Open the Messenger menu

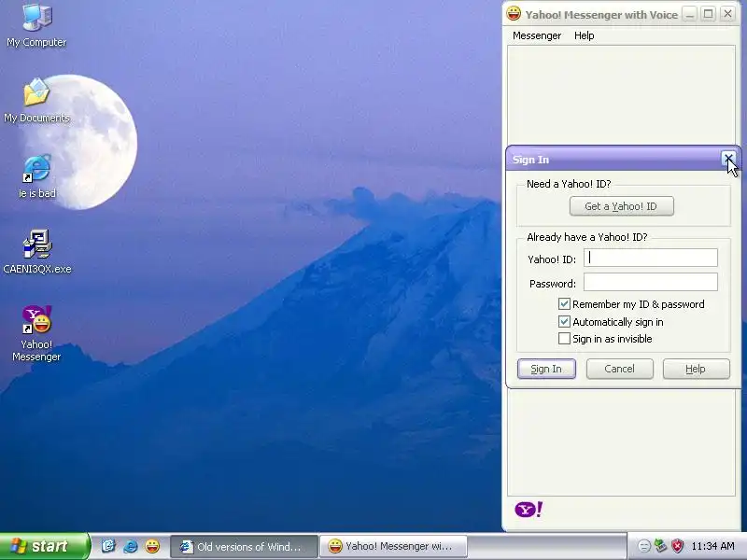point(537,35)
